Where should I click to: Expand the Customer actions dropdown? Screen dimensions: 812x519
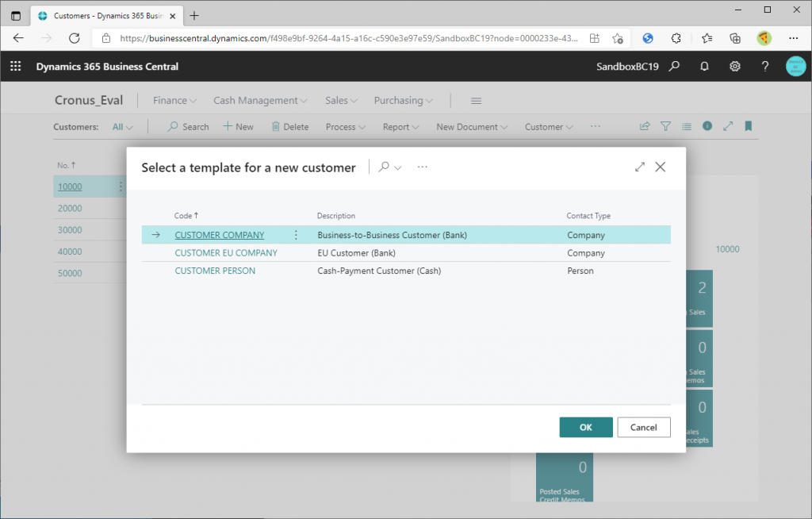549,127
